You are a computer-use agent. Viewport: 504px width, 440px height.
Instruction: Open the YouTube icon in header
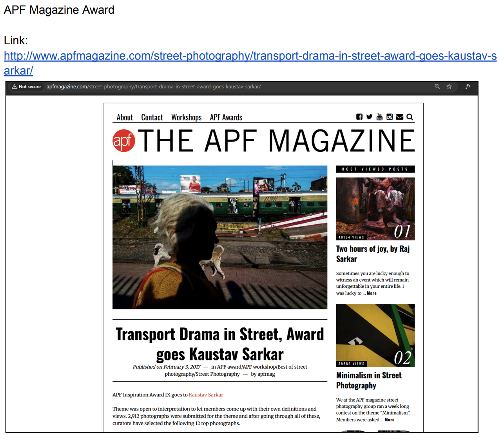379,117
